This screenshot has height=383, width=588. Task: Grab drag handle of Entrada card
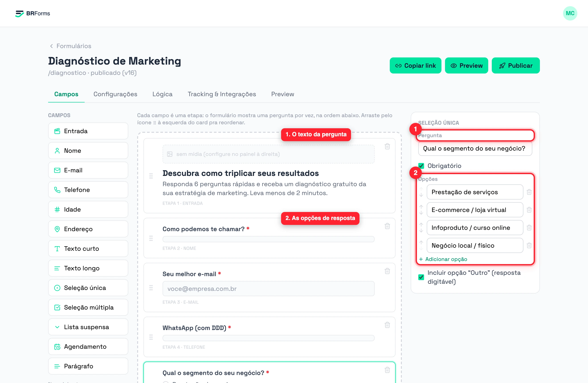coord(151,176)
